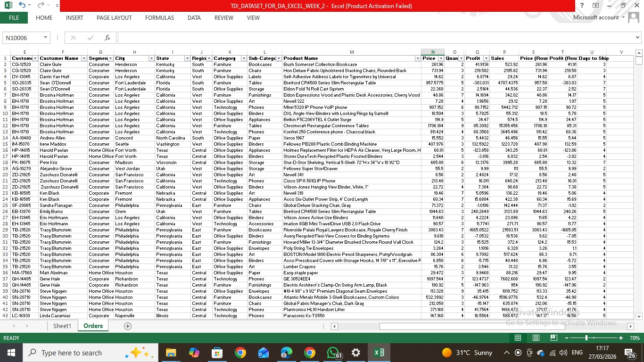Viewport: 644px width, 362px height.
Task: Click the Ribbon Display Options icon
Action: pos(595,6)
